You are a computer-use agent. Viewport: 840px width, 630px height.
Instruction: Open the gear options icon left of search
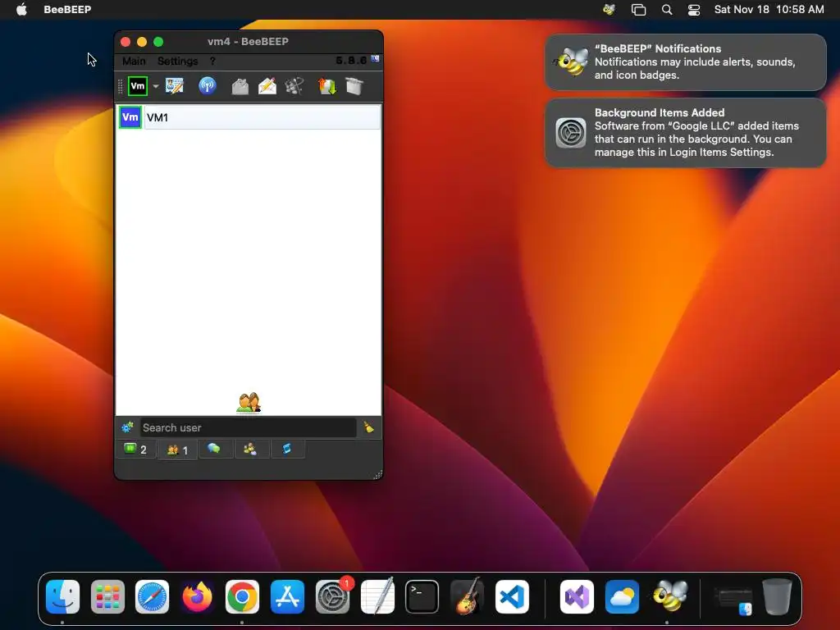pyautogui.click(x=127, y=427)
